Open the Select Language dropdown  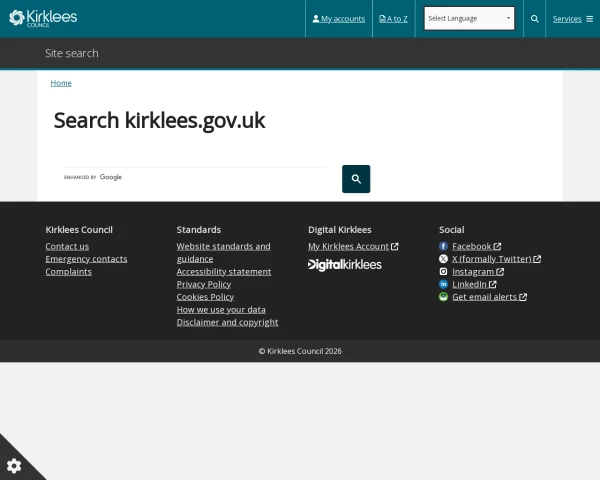[x=469, y=18]
